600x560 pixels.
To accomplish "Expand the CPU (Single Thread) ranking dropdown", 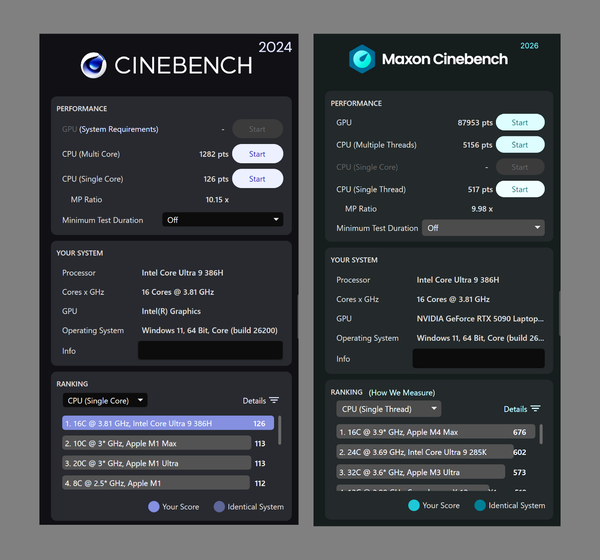I will click(x=388, y=409).
